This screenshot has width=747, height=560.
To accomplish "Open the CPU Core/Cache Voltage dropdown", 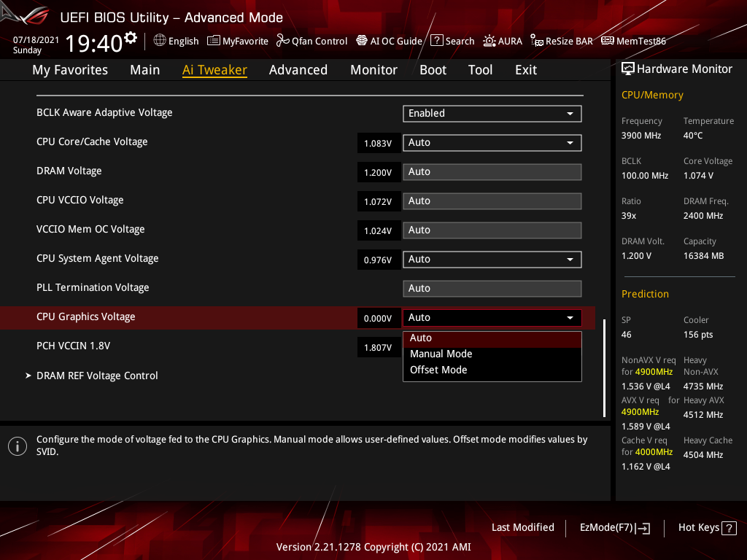I will (x=492, y=143).
